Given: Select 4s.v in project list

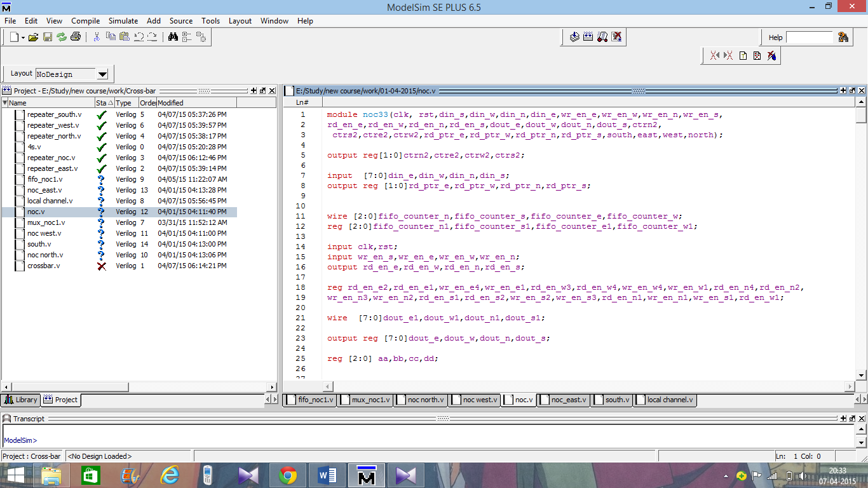Looking at the screenshot, I should pos(34,147).
